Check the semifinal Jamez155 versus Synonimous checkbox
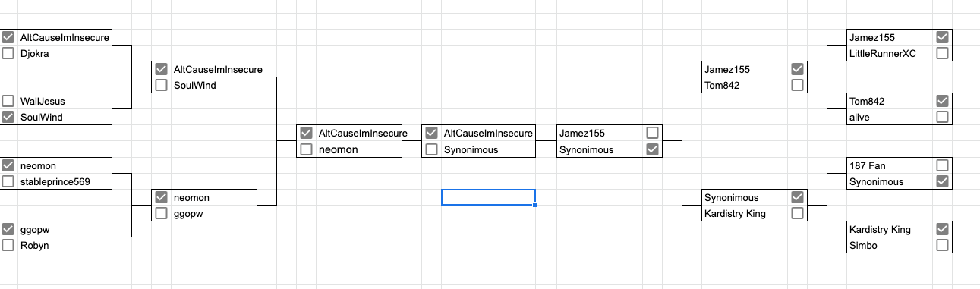Screen dimensions: 980x289 [x=652, y=133]
